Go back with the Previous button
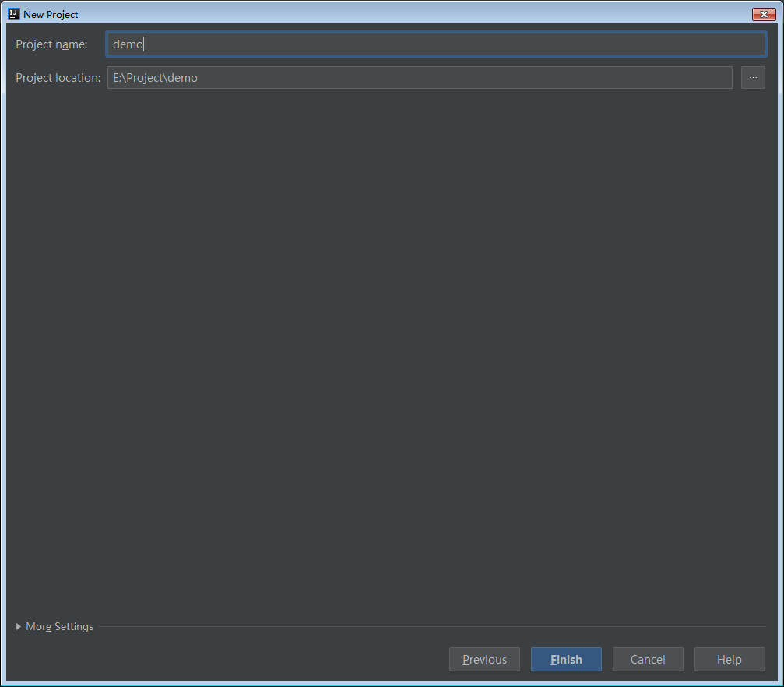Viewport: 784px width, 687px height. point(484,659)
